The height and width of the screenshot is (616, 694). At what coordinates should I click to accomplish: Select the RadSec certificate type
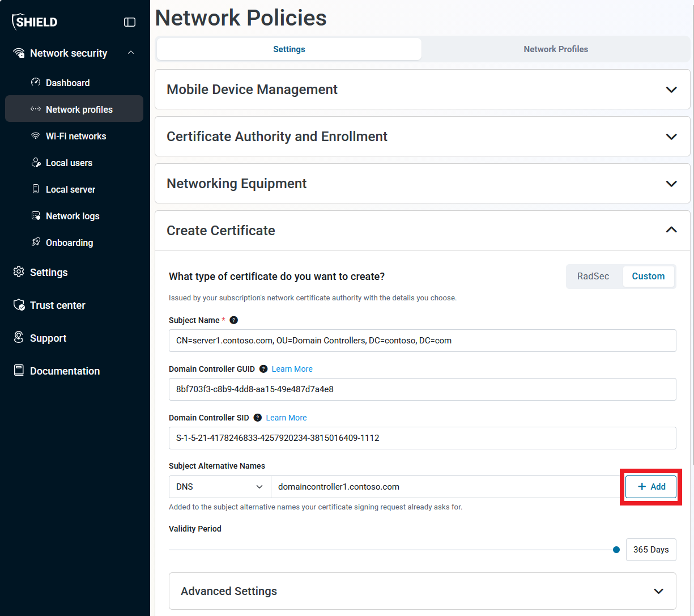pyautogui.click(x=593, y=277)
